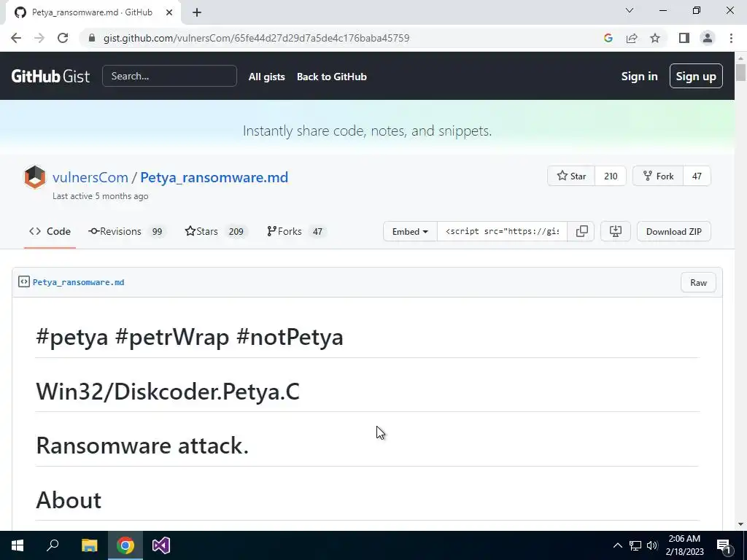747x560 pixels.
Task: Reload the page
Action: (63, 38)
